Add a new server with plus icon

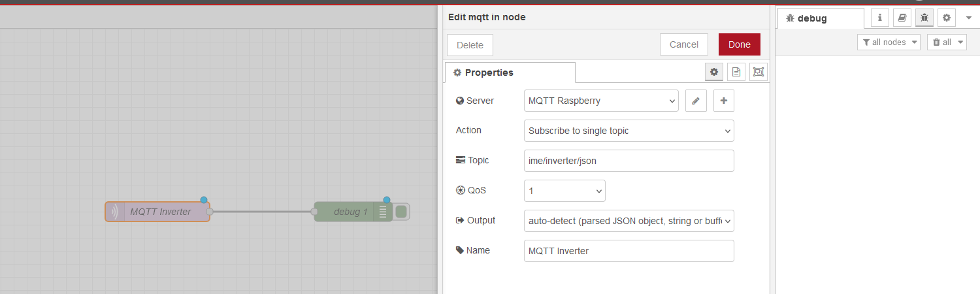tap(724, 101)
